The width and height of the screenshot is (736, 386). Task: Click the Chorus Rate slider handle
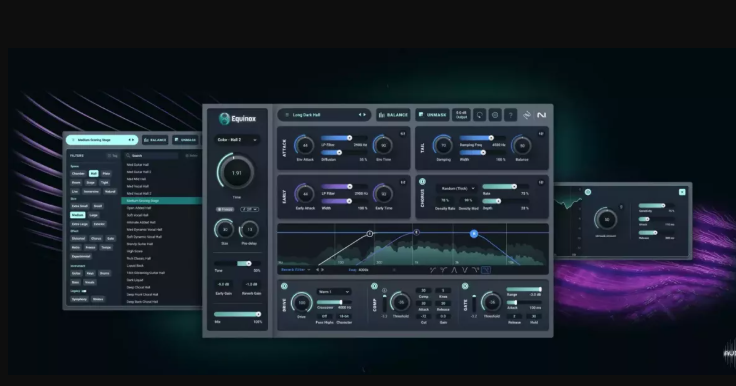(x=514, y=186)
